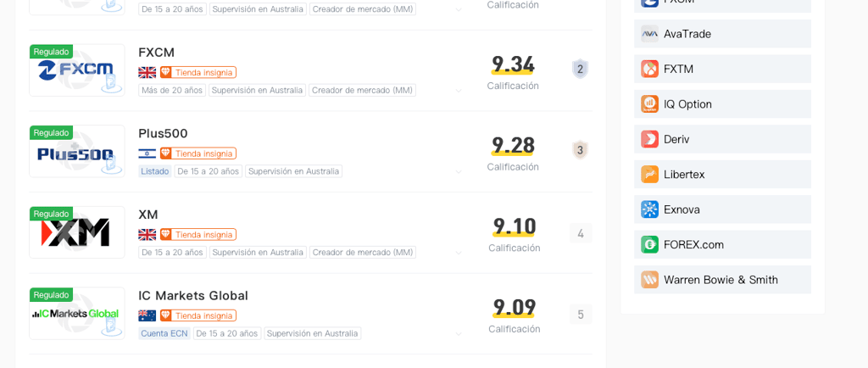Viewport: 868px width, 368px height.
Task: Open the FXCM broker name link
Action: (x=157, y=52)
